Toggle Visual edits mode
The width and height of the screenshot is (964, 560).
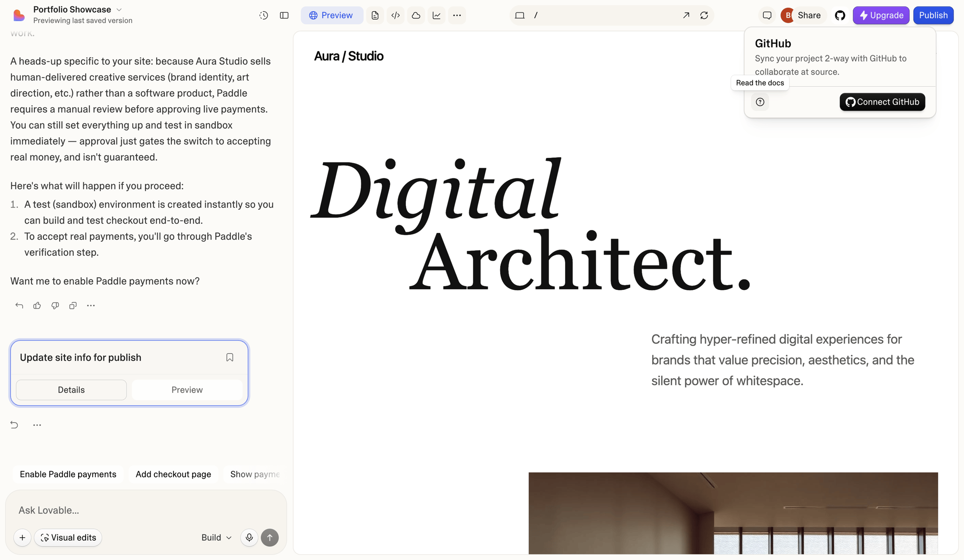[68, 538]
